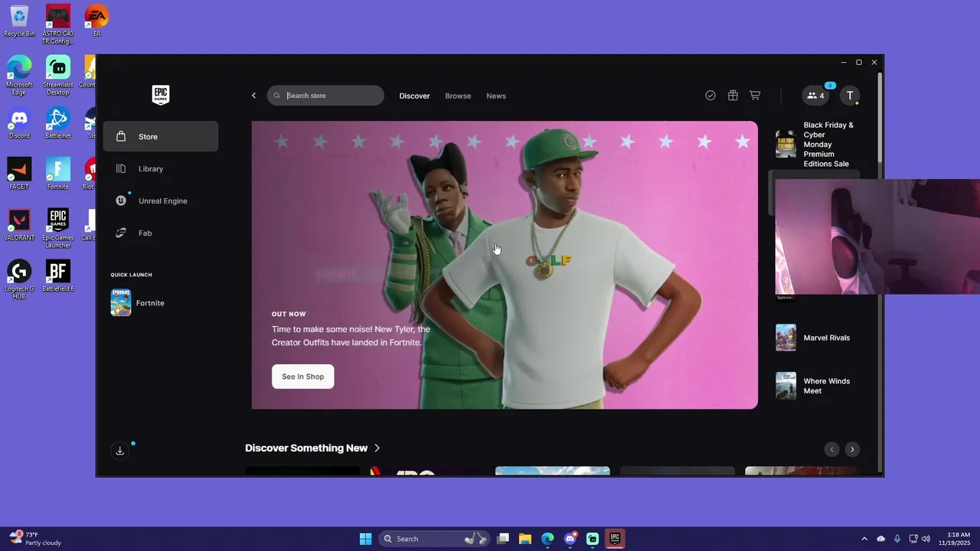Image resolution: width=980 pixels, height=551 pixels.
Task: Select the Logitech G HUB desktop shortcut
Action: coord(19,279)
